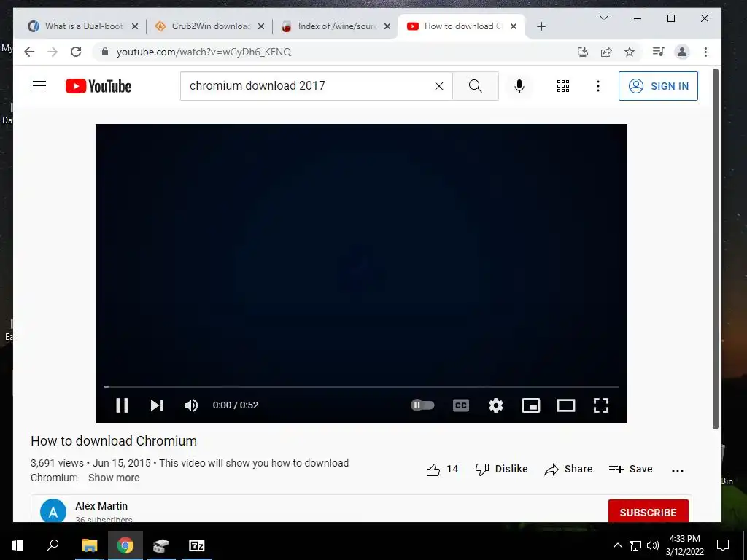Click the SIGN IN button
Viewport: 747px width, 560px height.
(658, 86)
